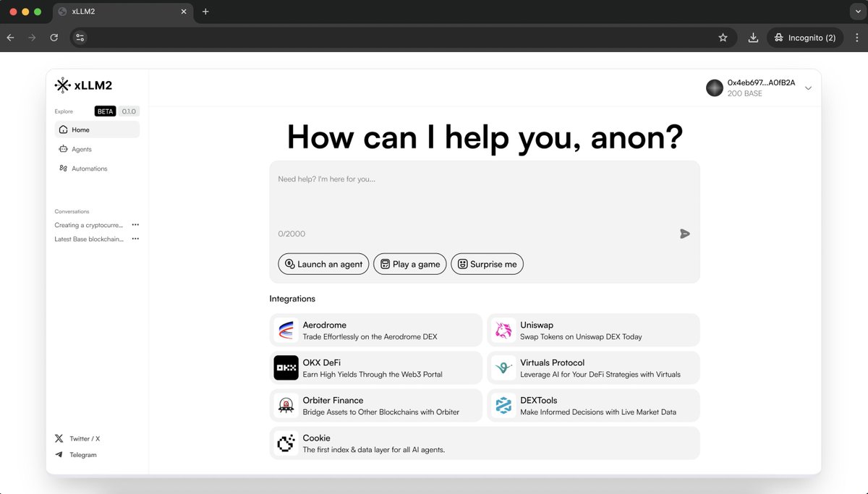The height and width of the screenshot is (494, 868).
Task: Click the Telegram paper plane icon
Action: 59,455
